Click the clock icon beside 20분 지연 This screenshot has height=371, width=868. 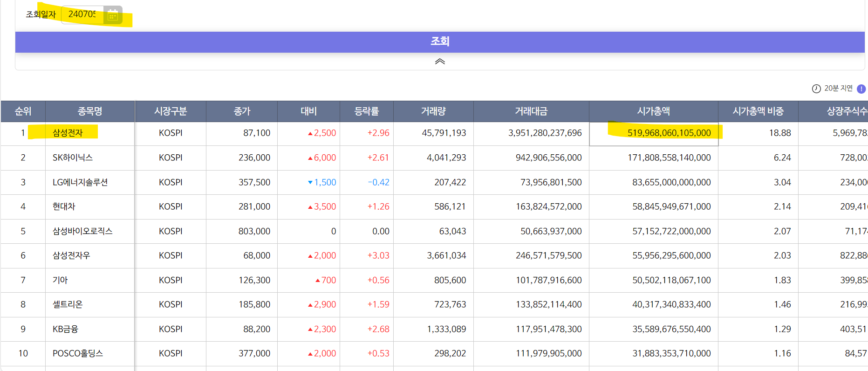(x=816, y=89)
